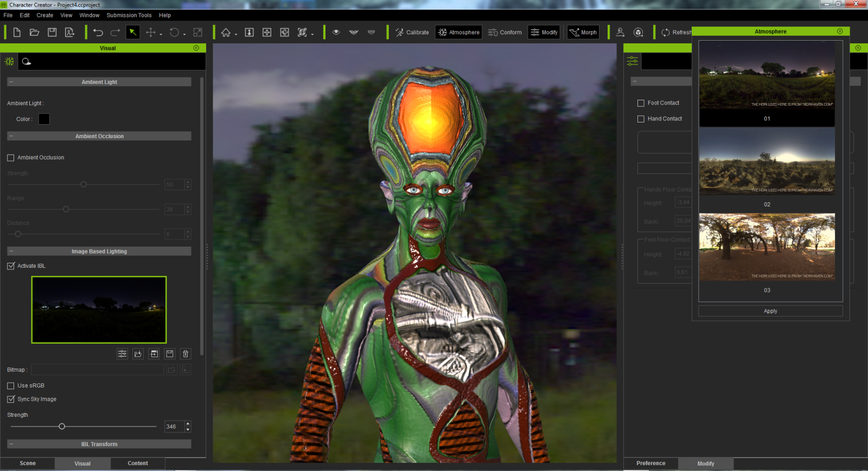Screen dimensions: 868x471
Task: Choose the Move tool
Action: (x=151, y=33)
